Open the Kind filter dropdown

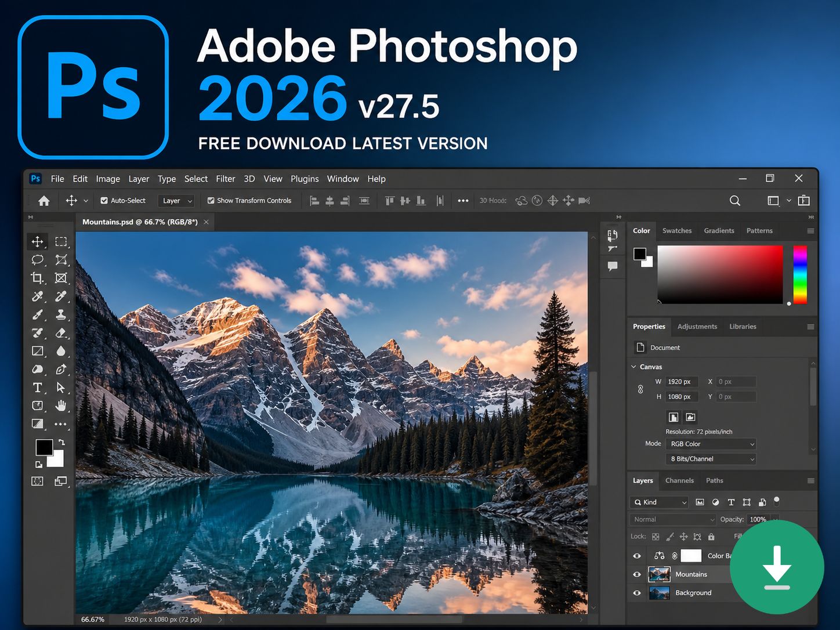[660, 502]
